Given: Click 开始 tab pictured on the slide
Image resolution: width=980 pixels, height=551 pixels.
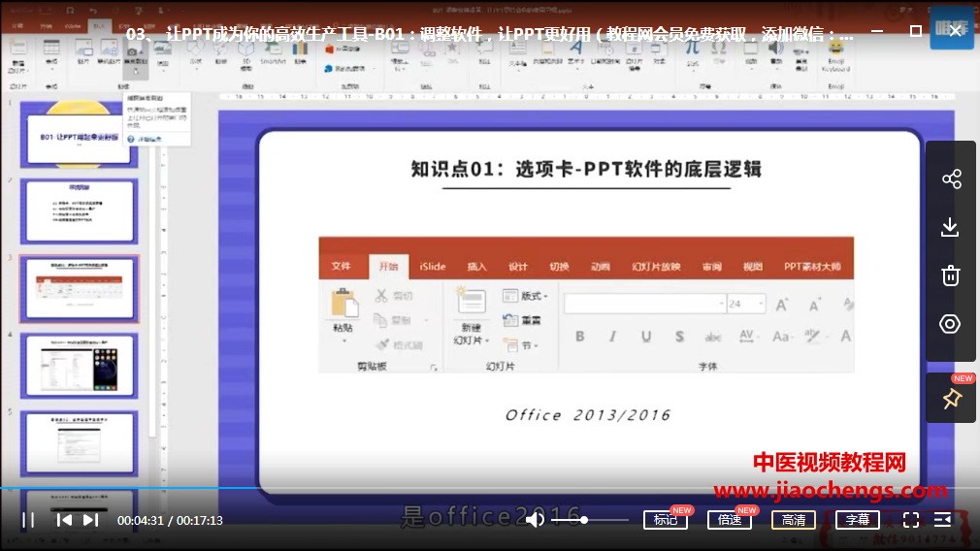Looking at the screenshot, I should tap(388, 266).
